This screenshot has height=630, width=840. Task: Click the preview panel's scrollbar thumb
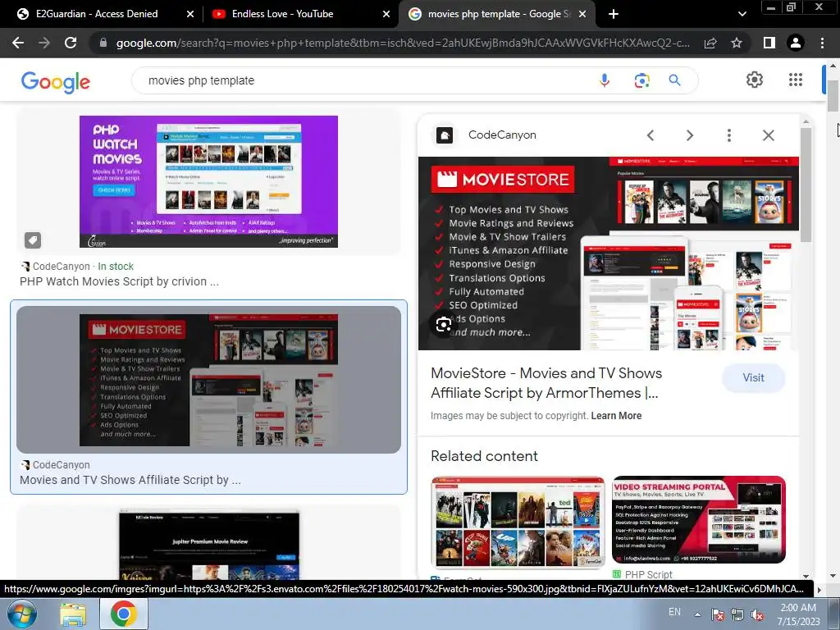[806, 185]
